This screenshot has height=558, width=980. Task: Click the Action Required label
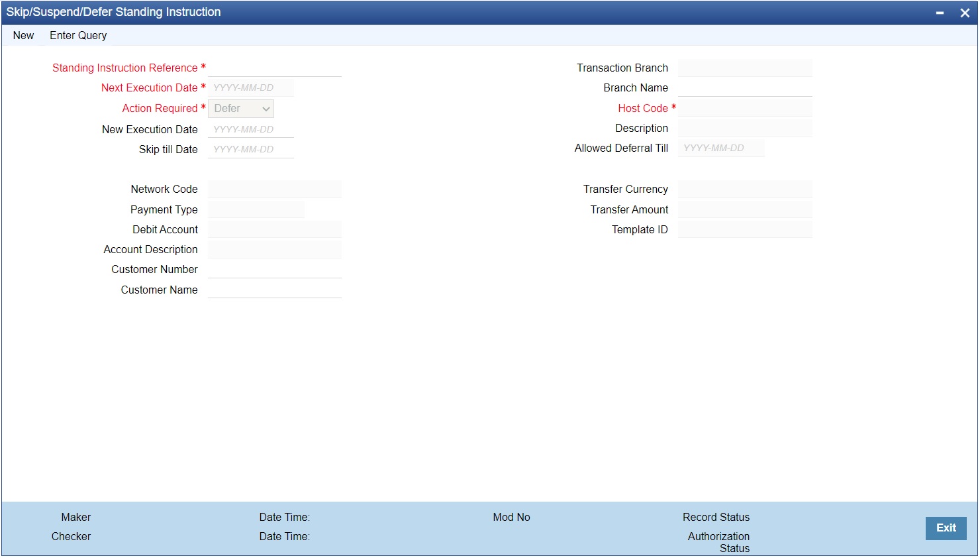tap(160, 109)
